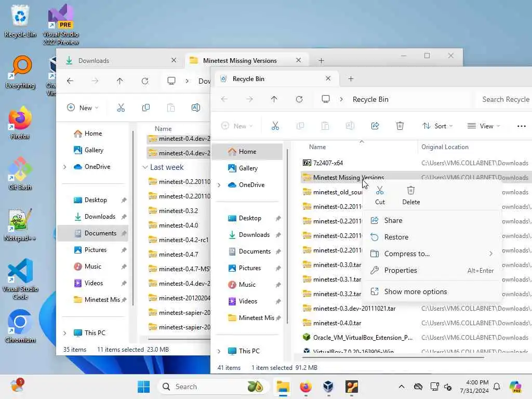Select Home in Recycle Bin sidebar
This screenshot has width=532, height=399.
coord(247,152)
